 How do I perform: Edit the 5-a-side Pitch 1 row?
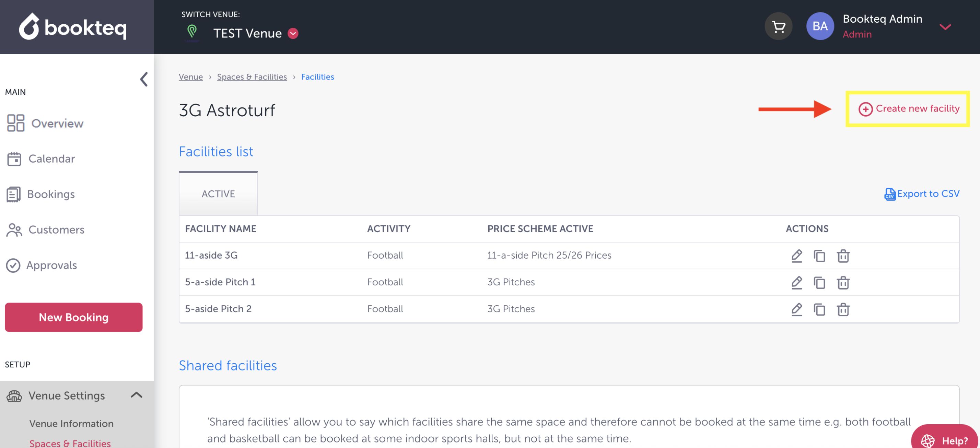(x=797, y=283)
